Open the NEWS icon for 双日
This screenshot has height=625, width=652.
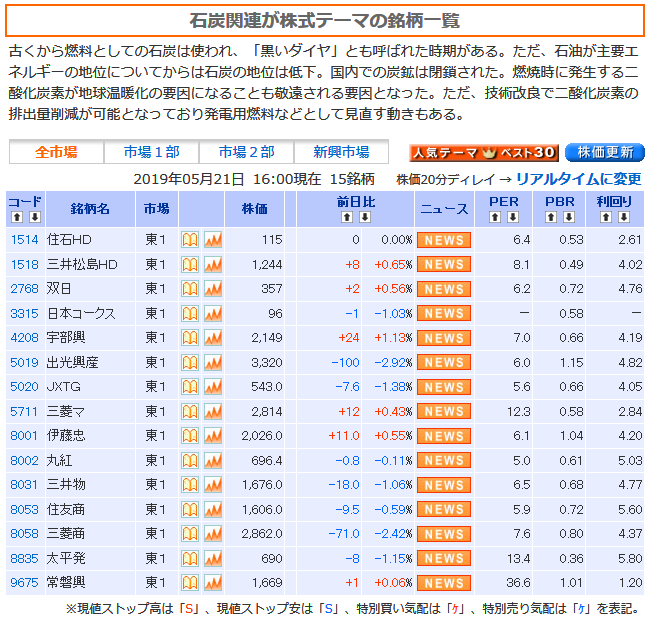[443, 289]
